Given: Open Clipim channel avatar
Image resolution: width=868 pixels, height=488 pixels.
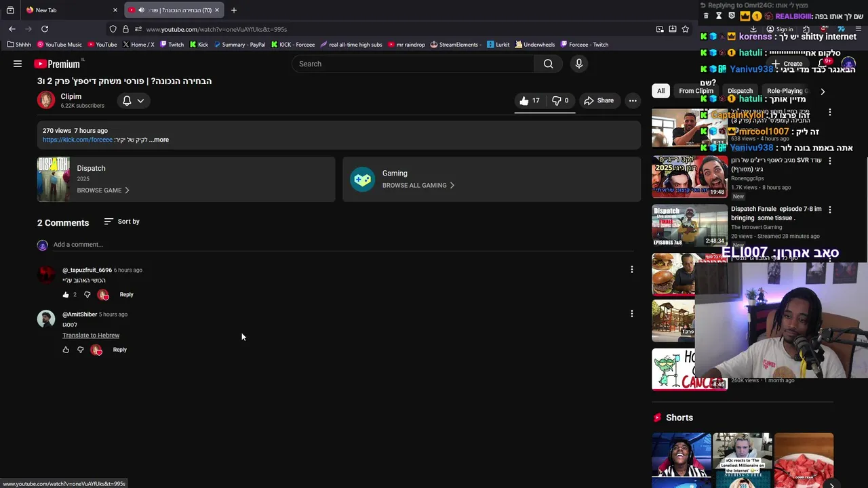Looking at the screenshot, I should 46,100.
